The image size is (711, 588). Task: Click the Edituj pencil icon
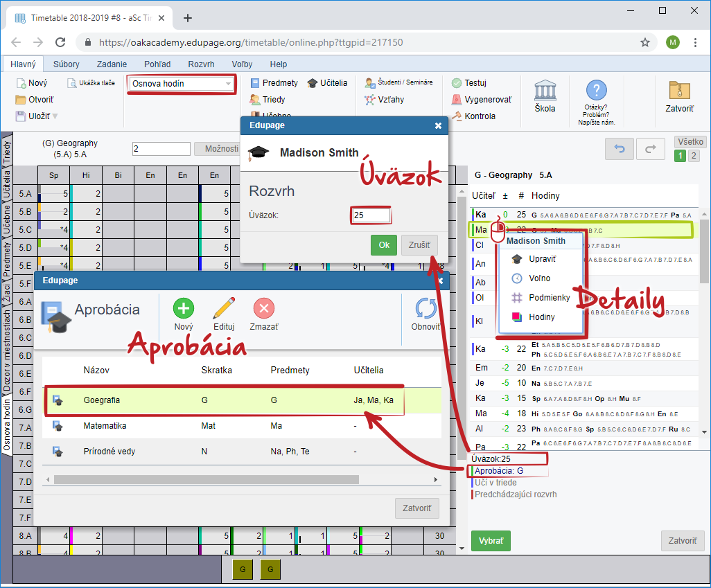(223, 308)
